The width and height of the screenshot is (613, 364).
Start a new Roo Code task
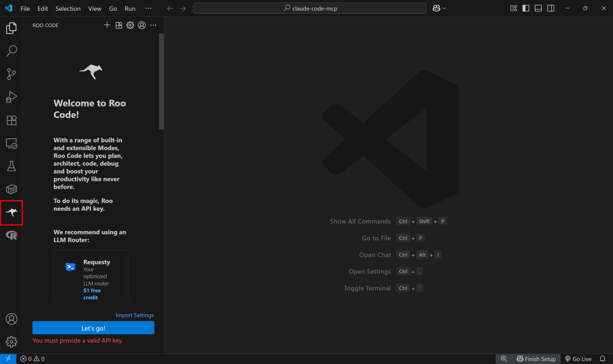pos(107,25)
